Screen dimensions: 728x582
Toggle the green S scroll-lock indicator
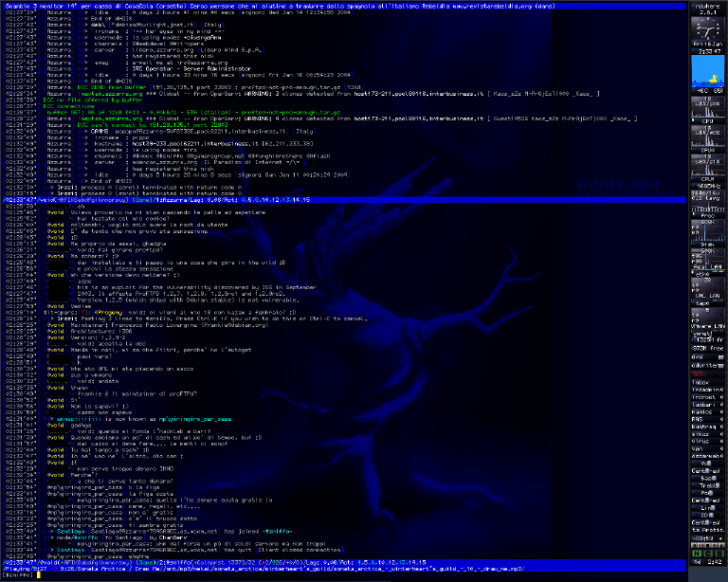pyautogui.click(x=719, y=554)
